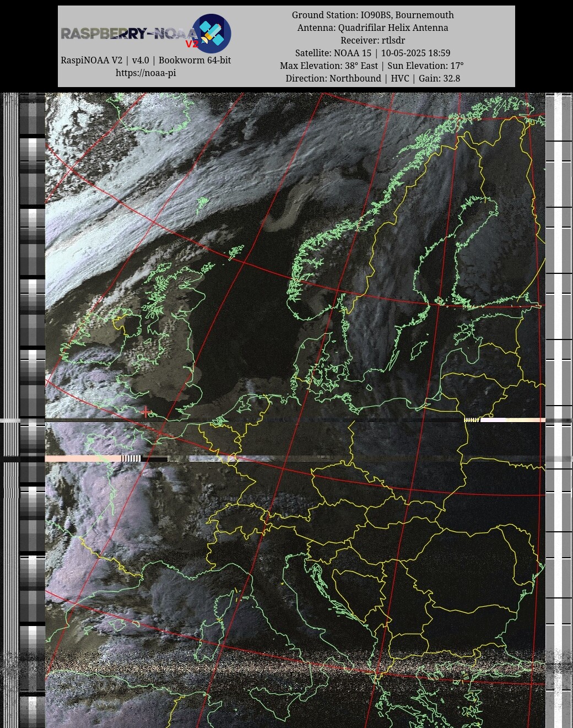
Task: Select the Max Elevation and Sun Elevation line
Action: click(x=372, y=66)
